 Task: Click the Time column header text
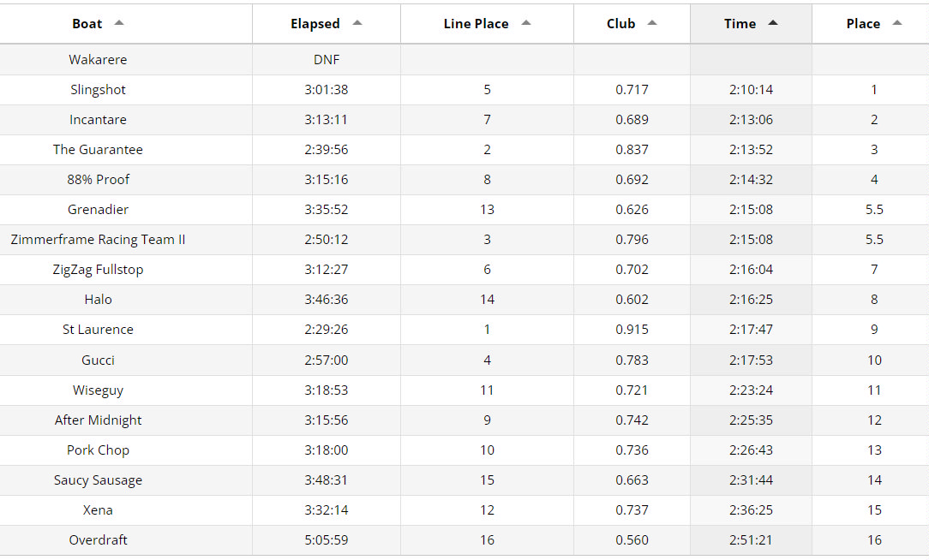tap(740, 24)
